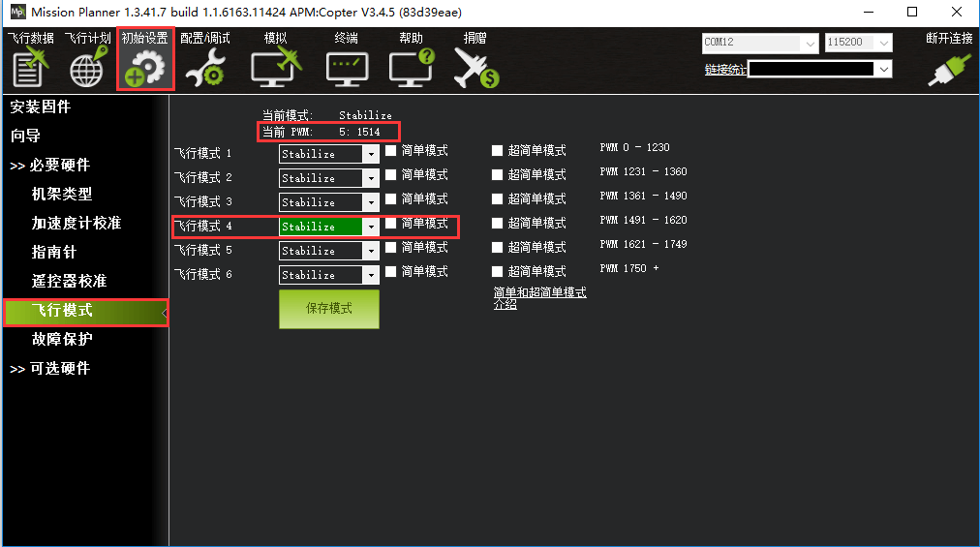Open 加速度计校准 accelerometer calibration
The image size is (980, 547).
pyautogui.click(x=77, y=224)
